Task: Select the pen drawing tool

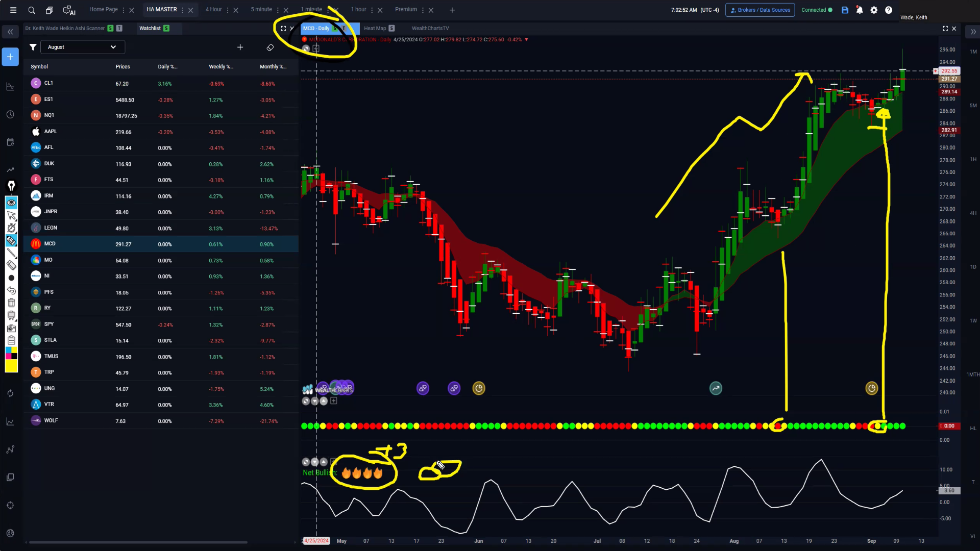Action: click(x=11, y=186)
